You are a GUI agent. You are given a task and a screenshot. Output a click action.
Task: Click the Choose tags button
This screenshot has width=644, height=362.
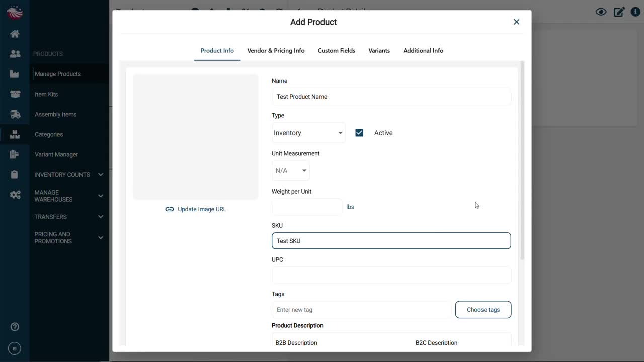[483, 310]
